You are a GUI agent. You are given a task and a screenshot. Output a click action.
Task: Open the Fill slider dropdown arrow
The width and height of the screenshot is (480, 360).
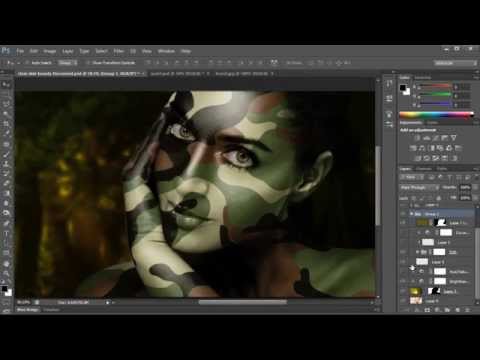pos(475,198)
